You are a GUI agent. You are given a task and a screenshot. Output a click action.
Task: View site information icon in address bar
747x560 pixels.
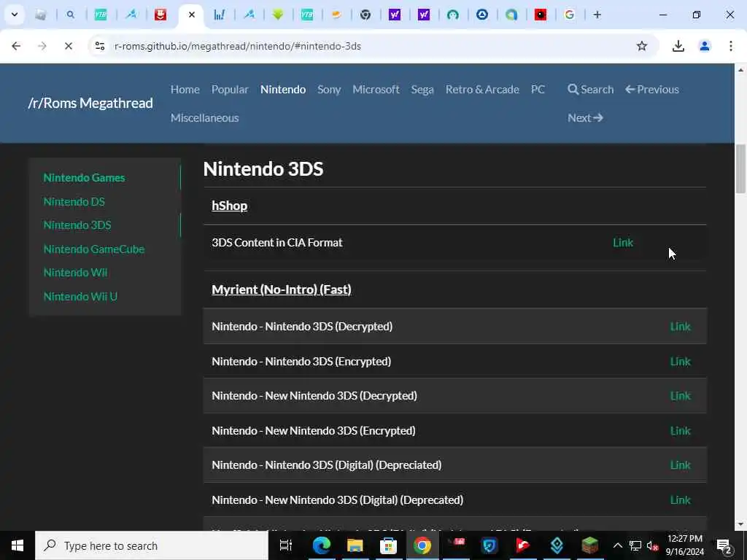pyautogui.click(x=99, y=46)
